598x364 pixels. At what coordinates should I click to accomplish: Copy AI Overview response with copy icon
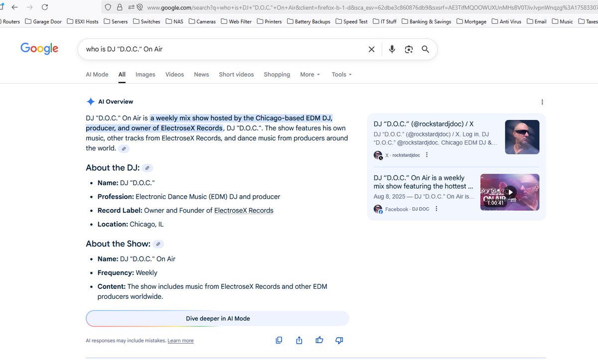pos(279,340)
